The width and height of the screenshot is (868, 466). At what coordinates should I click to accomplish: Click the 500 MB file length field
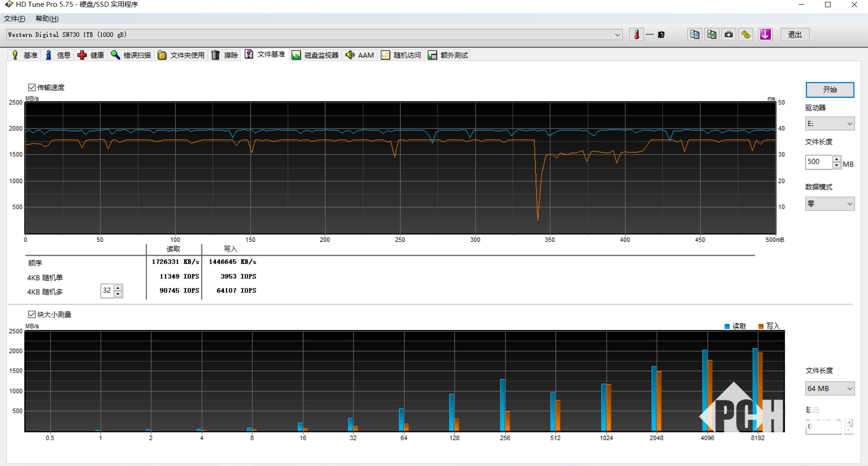[818, 162]
